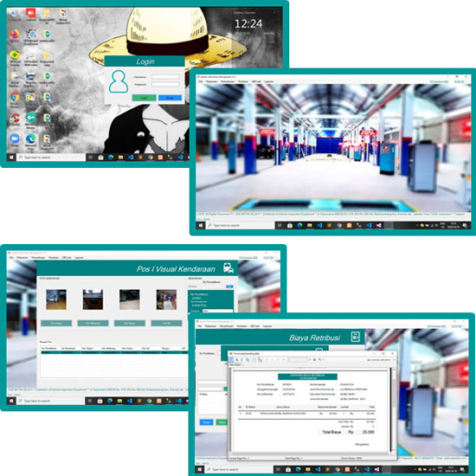The image size is (476, 476).
Task: Click page number field in report viewer
Action: click(298, 359)
